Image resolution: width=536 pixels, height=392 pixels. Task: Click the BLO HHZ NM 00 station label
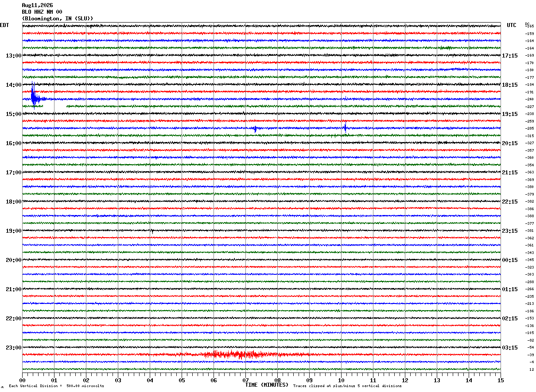[42, 12]
